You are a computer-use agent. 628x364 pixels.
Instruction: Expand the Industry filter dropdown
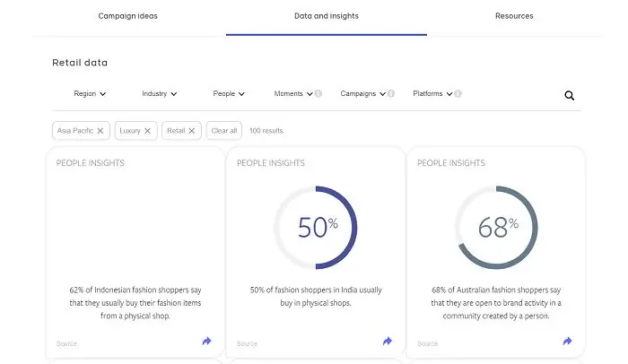(x=159, y=93)
